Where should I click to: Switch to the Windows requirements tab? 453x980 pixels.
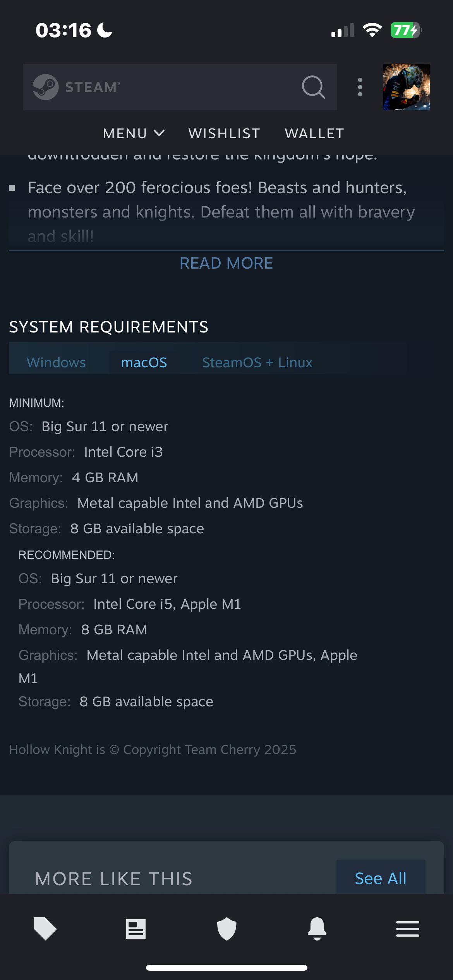pos(56,362)
